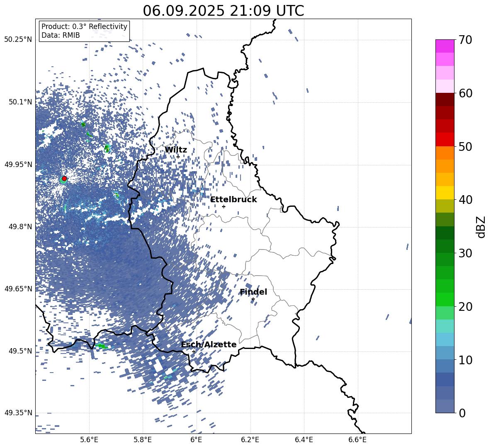Click the cross marker below Ettelbruck
This screenshot has width=491, height=448.
point(224,206)
